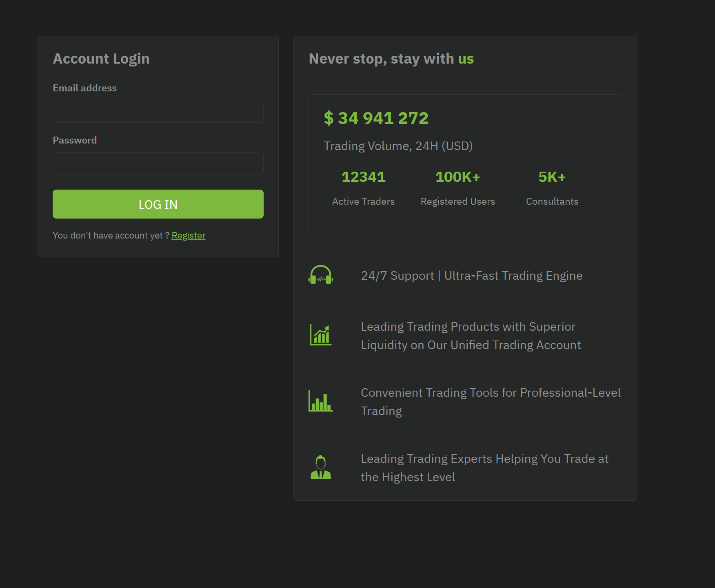Open the Register link
This screenshot has width=715, height=588.
click(x=188, y=236)
